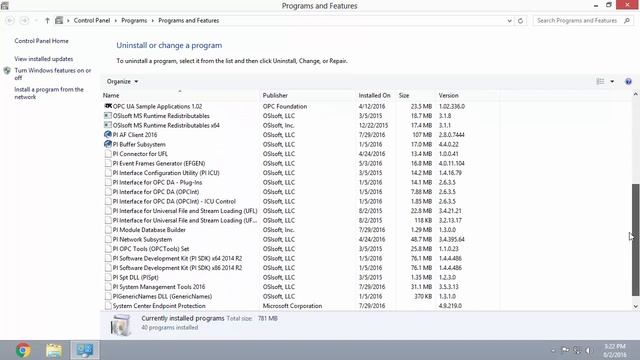The width and height of the screenshot is (640, 360).
Task: Click the Programs breadcrumb item
Action: (134, 20)
